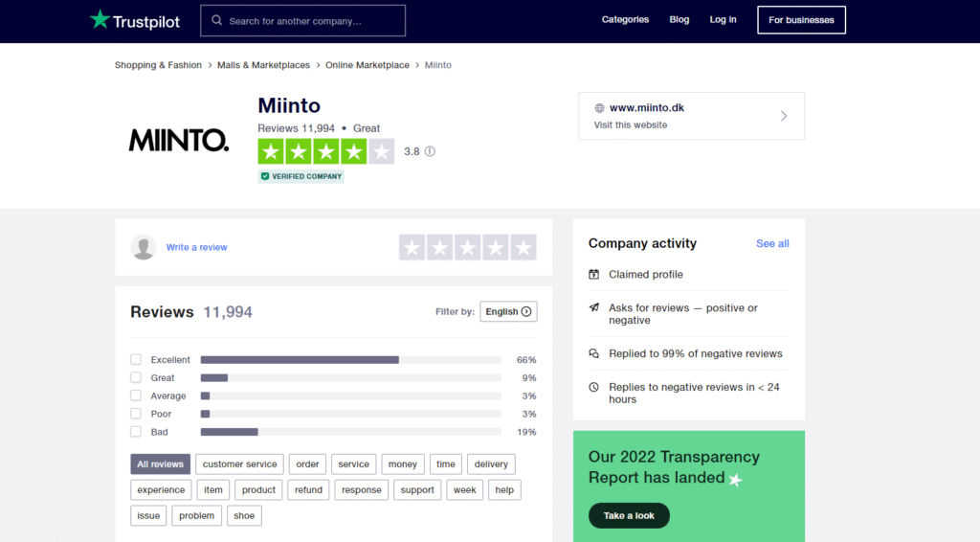Screen dimensions: 980x542
Task: Filter reviews by problem tag
Action: [196, 515]
